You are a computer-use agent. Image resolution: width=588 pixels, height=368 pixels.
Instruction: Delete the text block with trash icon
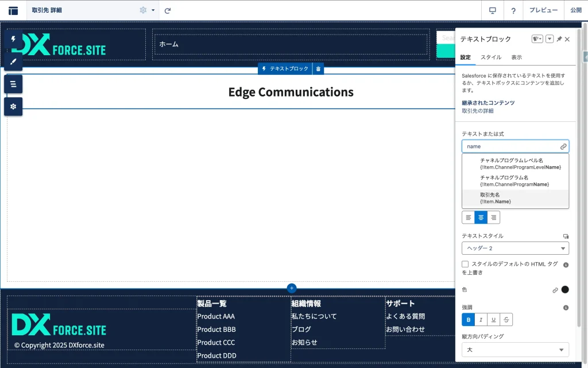319,69
